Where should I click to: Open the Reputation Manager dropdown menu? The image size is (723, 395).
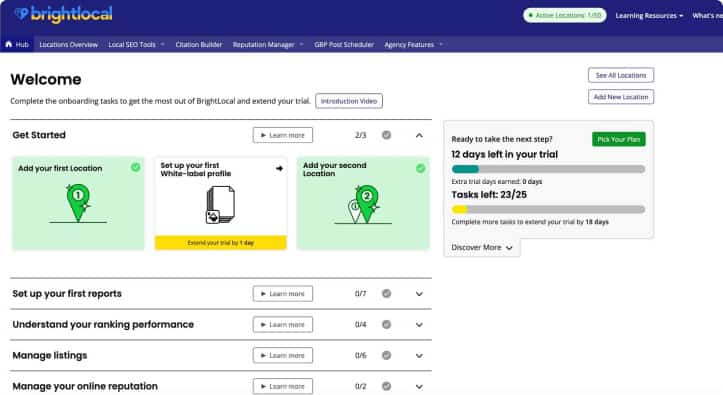pos(268,45)
